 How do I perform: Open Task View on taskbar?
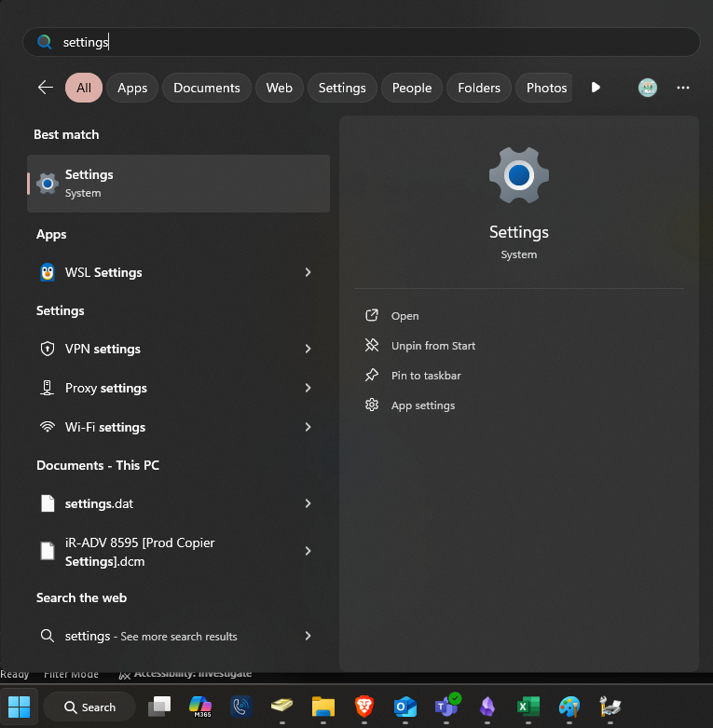pyautogui.click(x=159, y=707)
